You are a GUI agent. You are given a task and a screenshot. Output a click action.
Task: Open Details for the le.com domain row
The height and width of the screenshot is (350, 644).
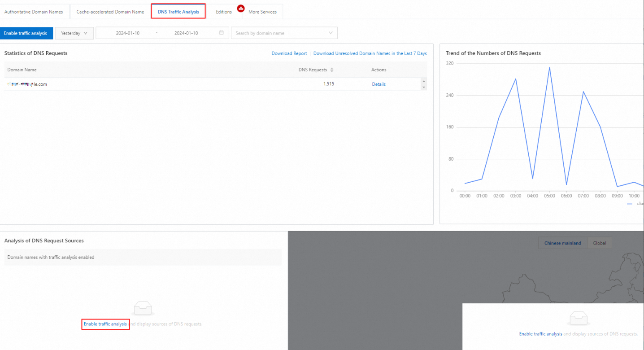[379, 84]
